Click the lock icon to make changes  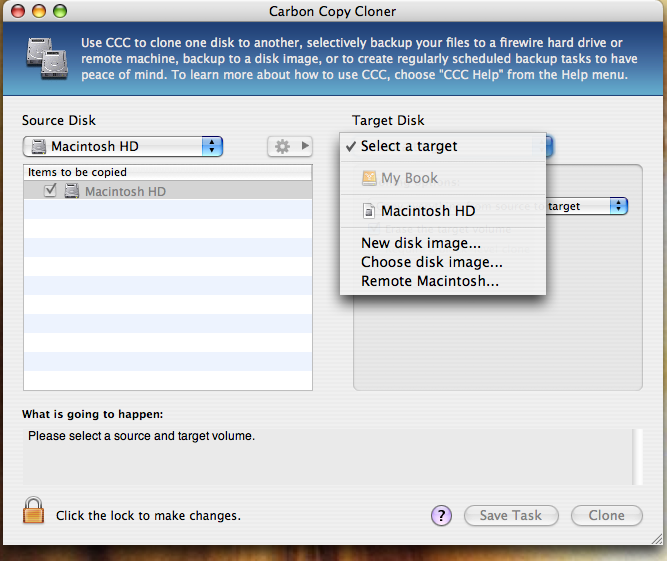click(33, 510)
